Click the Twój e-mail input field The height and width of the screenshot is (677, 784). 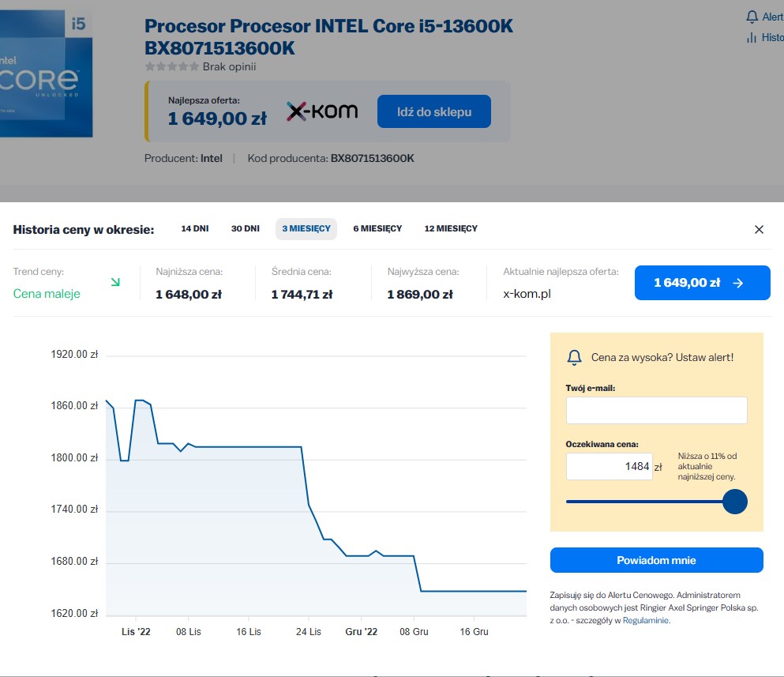click(x=657, y=410)
